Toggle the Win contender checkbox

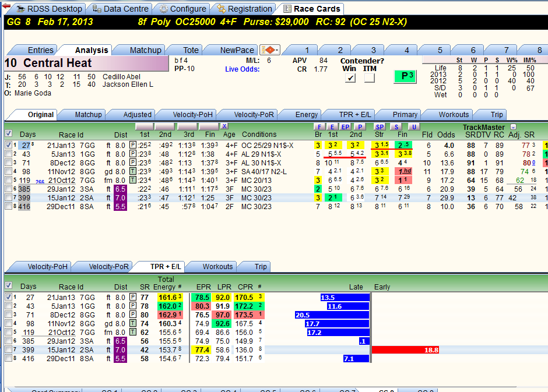[x=350, y=78]
